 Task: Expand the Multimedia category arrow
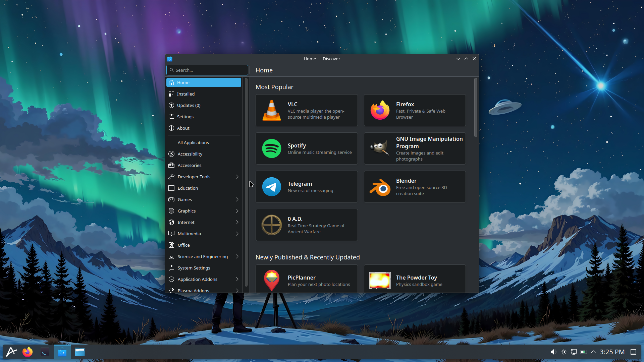point(237,234)
